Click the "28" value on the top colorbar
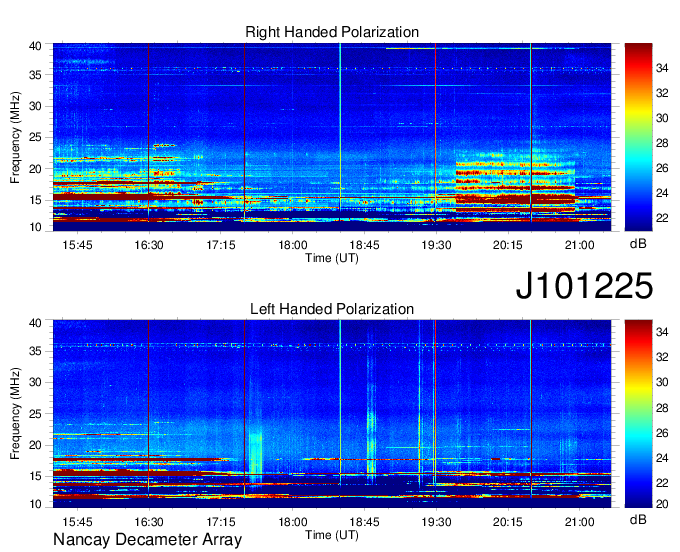This screenshot has width=680, height=552. pyautogui.click(x=662, y=143)
